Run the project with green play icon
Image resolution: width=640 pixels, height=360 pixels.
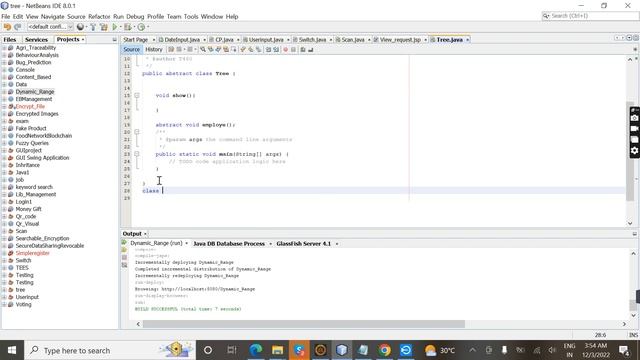click(115, 27)
